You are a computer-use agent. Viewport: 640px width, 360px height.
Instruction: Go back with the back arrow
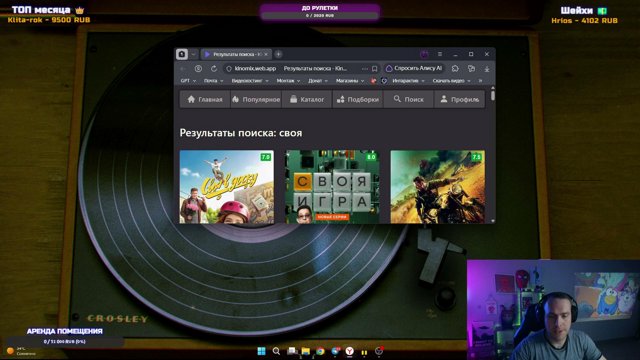coord(183,69)
